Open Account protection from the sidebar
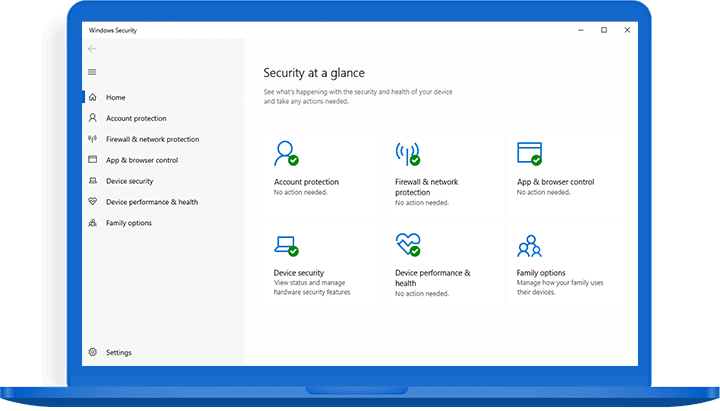720x411 pixels. point(136,118)
